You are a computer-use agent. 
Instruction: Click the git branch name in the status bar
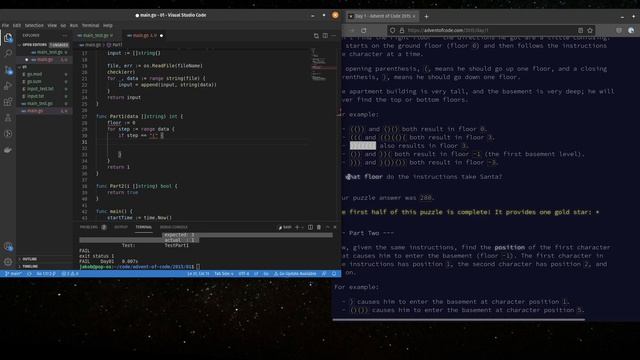tap(13, 274)
